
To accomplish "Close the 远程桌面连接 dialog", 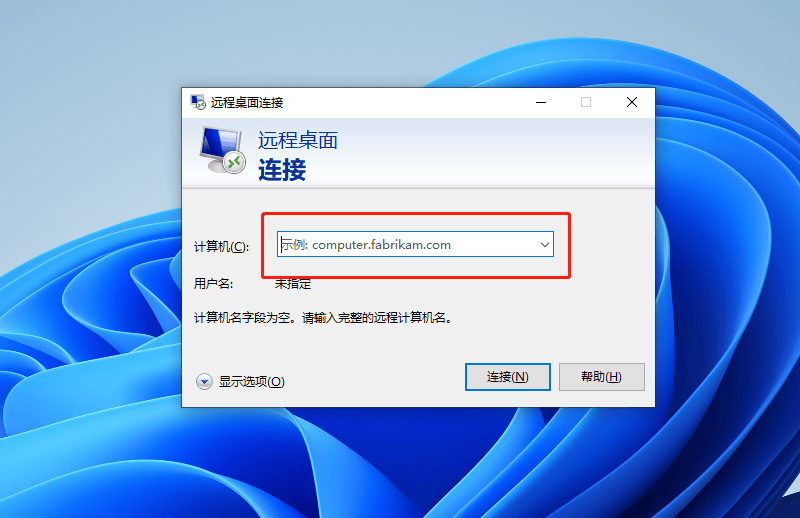I will tap(632, 103).
